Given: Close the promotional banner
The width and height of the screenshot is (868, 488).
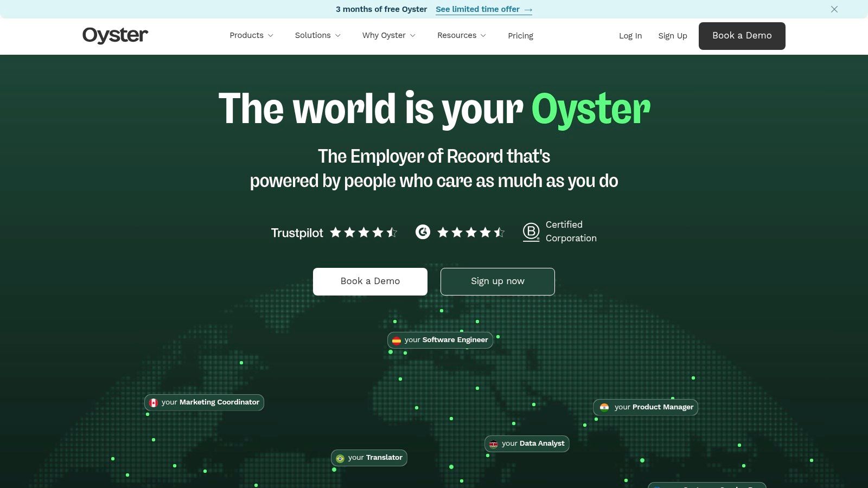Looking at the screenshot, I should (x=834, y=9).
